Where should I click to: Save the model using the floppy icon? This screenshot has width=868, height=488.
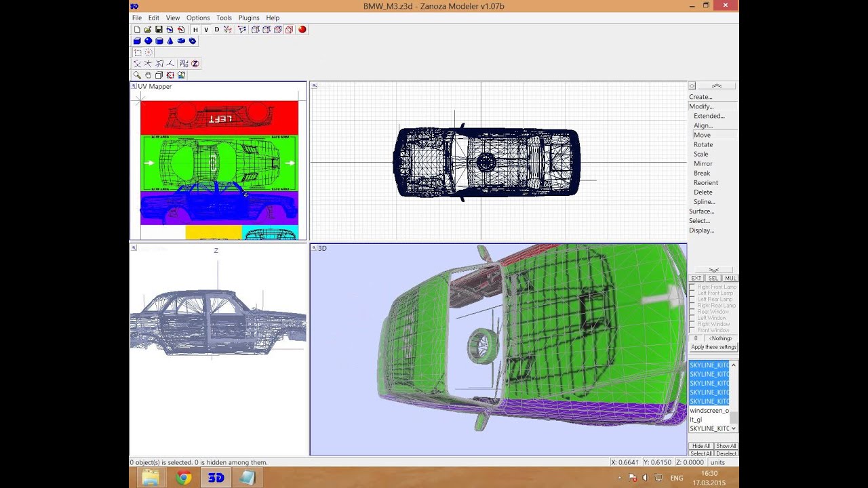click(x=159, y=30)
